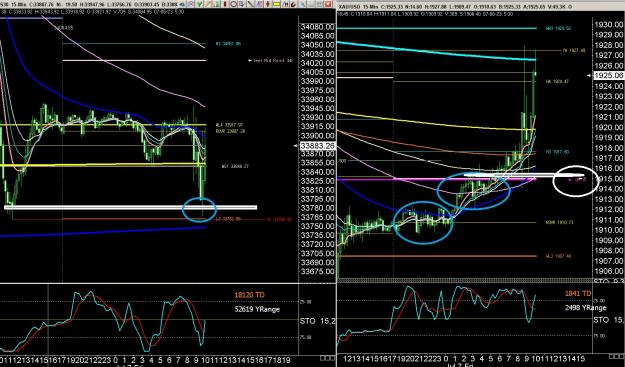The height and width of the screenshot is (367, 625).
Task: Click the black diamond marker toolbar icon
Action: tap(268, 4)
